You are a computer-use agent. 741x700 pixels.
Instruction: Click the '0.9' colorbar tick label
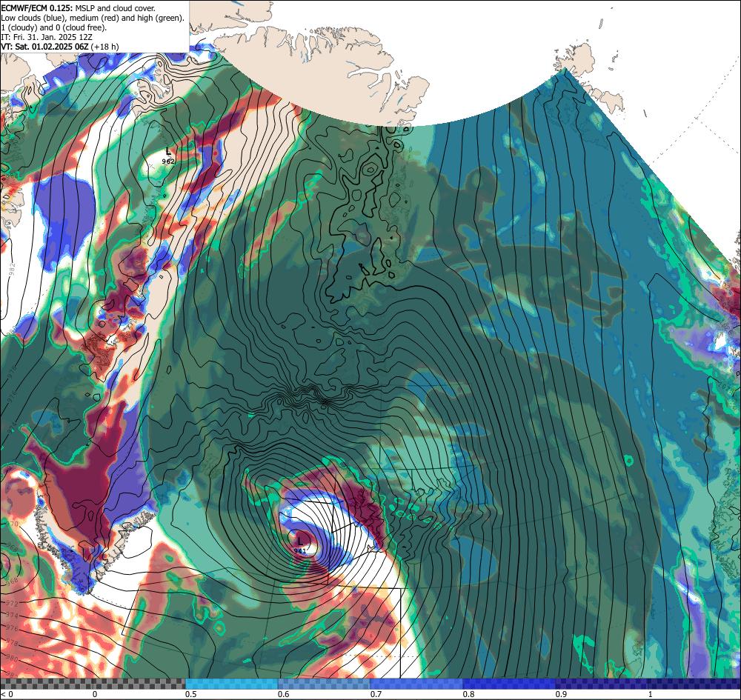coord(562,694)
